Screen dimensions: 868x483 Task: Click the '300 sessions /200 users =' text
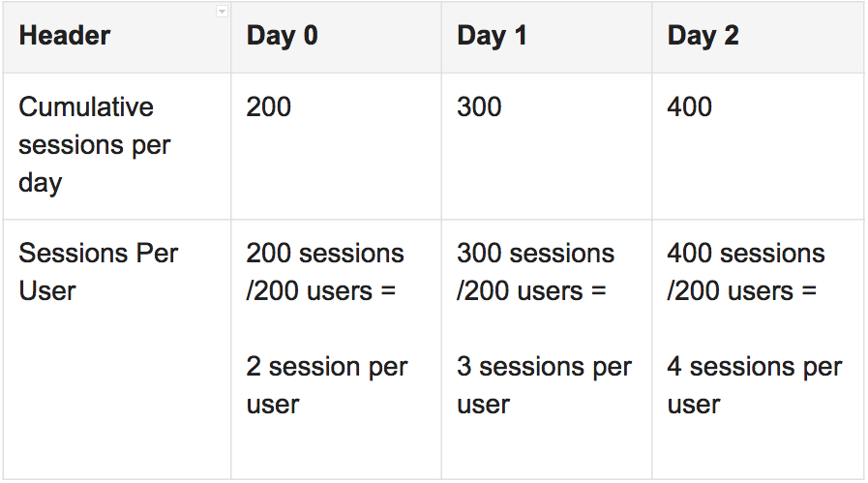[535, 272]
